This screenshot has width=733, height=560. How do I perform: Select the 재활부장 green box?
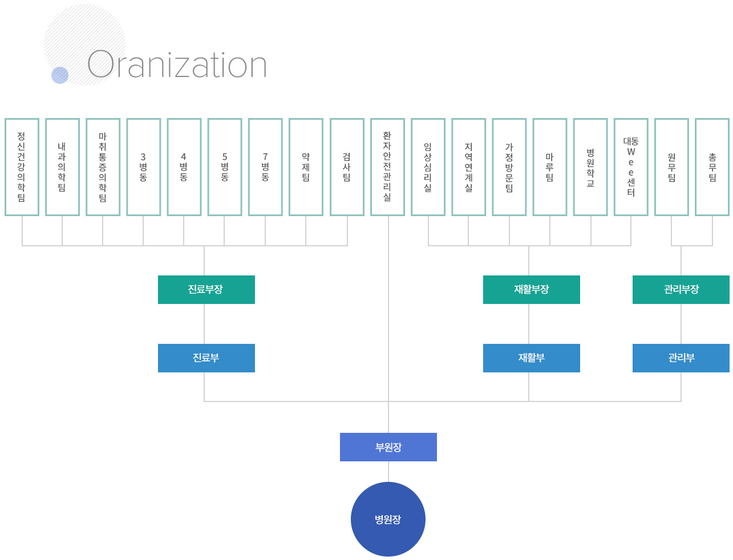531,290
